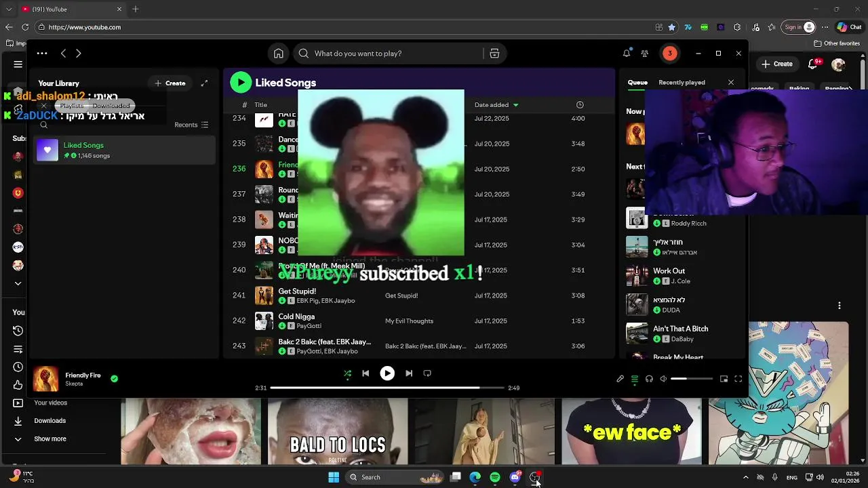868x488 pixels.
Task: Select Get Stupid! track row
Action: (418, 296)
